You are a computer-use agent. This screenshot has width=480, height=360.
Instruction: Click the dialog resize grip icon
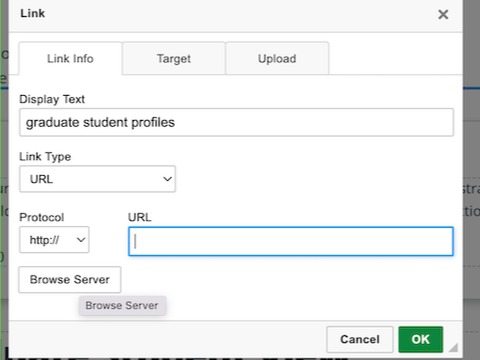pyautogui.click(x=453, y=347)
